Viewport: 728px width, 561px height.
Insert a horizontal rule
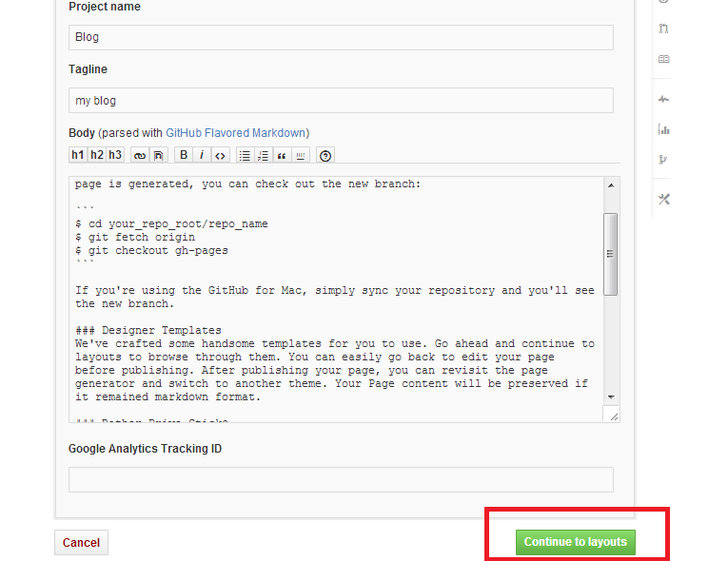click(301, 155)
